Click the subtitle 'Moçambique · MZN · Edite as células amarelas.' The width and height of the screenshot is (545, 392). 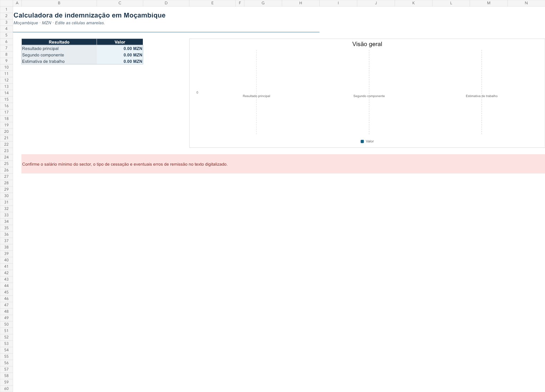pyautogui.click(x=59, y=23)
